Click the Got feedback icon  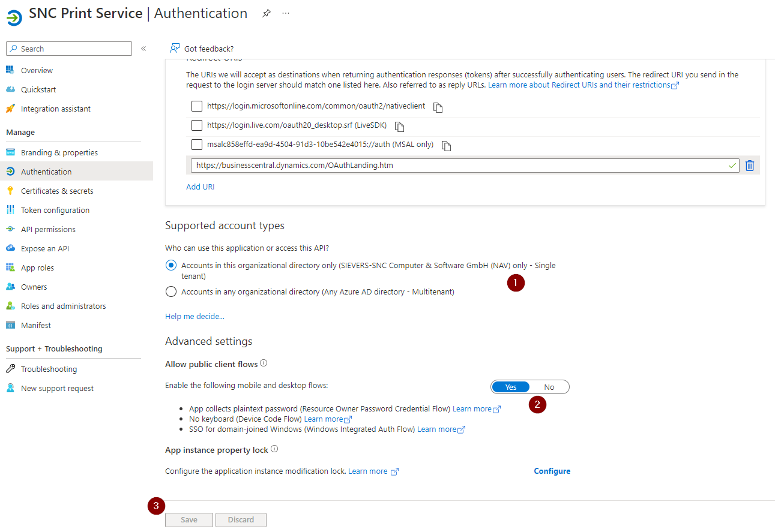175,48
